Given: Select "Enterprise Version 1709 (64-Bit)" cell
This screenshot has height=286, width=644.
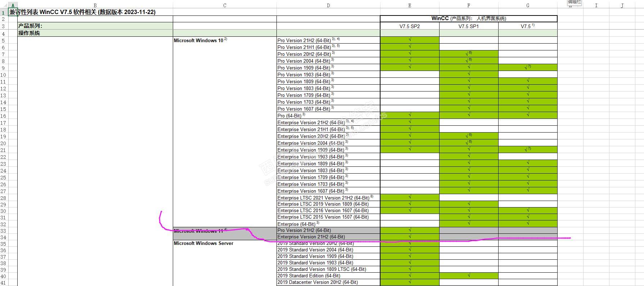Looking at the screenshot, I should point(328,177).
